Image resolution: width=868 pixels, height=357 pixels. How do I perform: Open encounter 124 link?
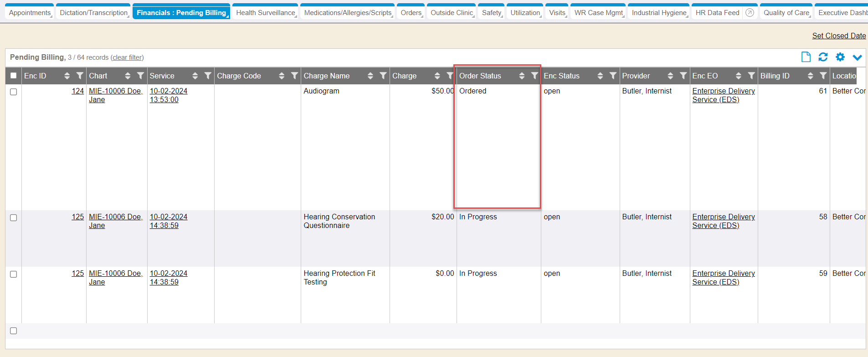click(77, 91)
